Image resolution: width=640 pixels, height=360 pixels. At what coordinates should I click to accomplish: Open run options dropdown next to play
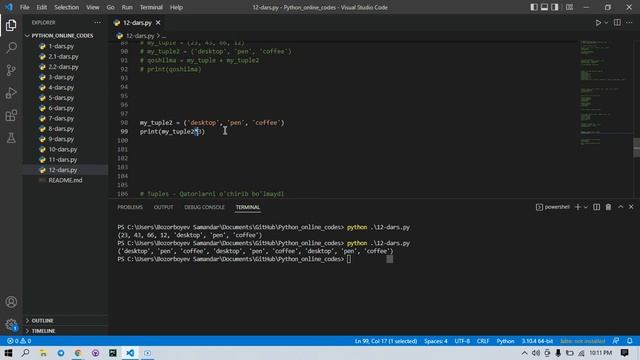click(x=606, y=23)
